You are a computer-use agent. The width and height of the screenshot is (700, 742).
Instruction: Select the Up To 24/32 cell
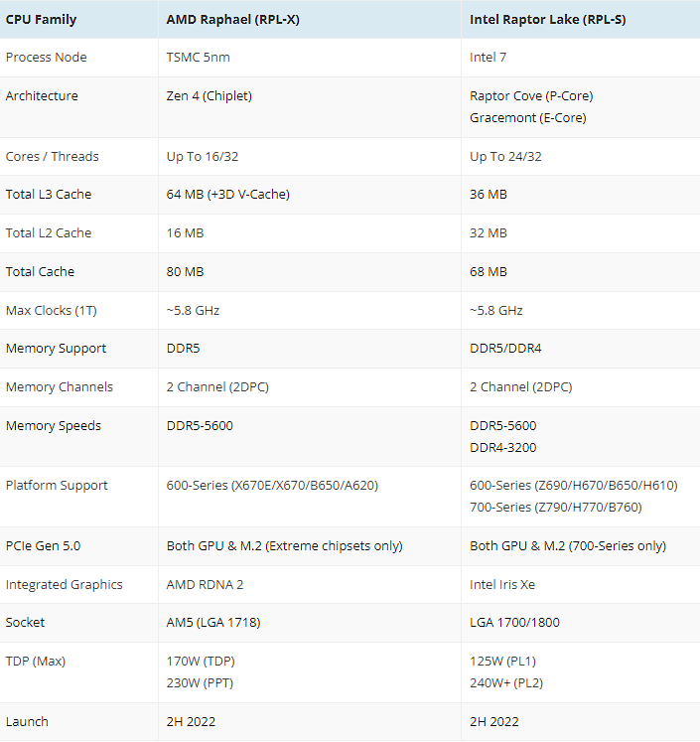tap(505, 156)
